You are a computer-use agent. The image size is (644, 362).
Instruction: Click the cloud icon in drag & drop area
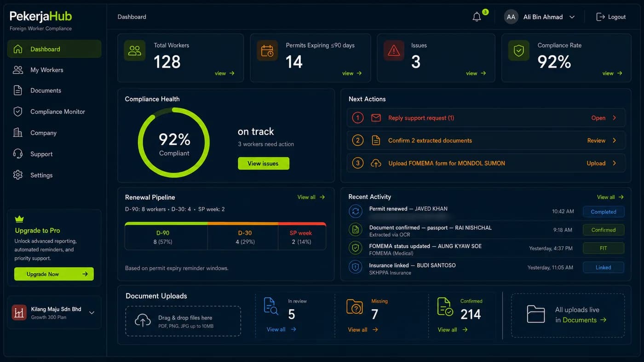click(143, 321)
